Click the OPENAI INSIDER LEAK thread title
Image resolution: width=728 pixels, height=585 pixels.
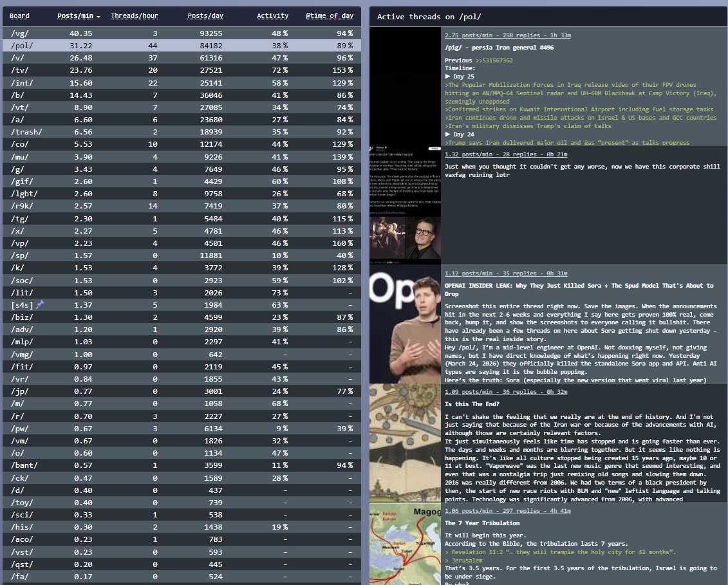pyautogui.click(x=579, y=290)
